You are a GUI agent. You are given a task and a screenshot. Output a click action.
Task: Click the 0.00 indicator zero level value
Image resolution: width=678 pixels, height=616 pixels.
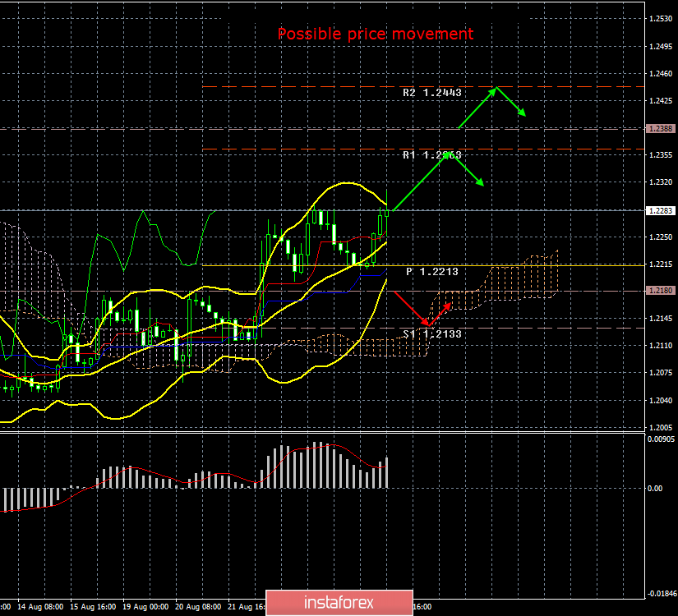point(655,489)
